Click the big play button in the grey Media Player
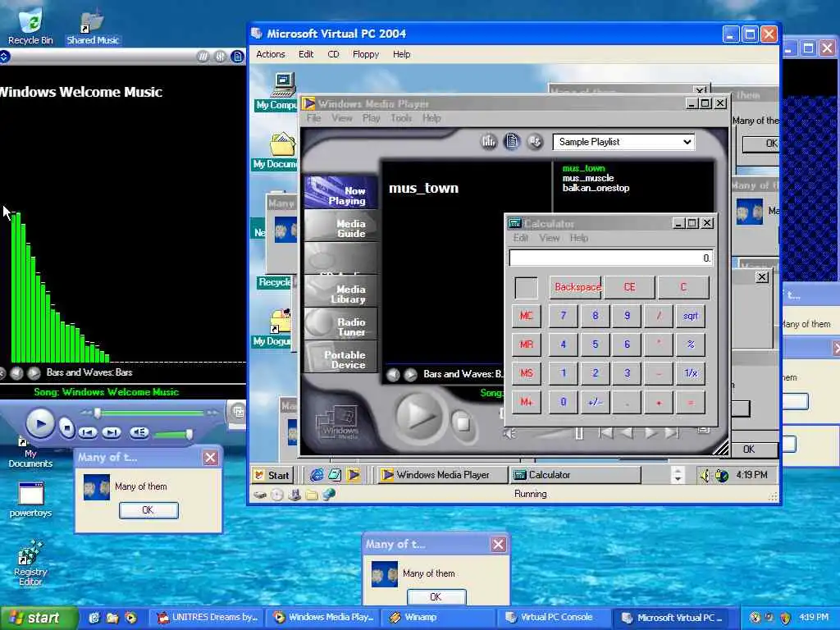840x630 pixels. coord(419,416)
